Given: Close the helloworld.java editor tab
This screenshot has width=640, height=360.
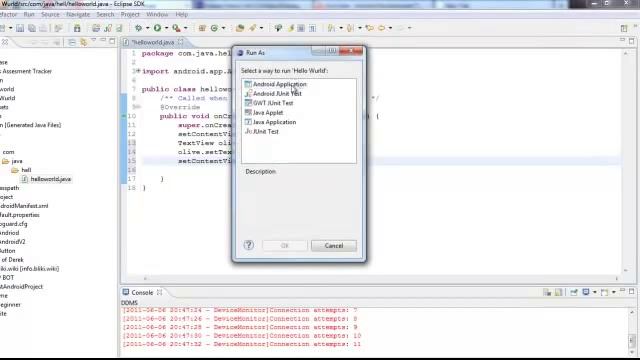Looking at the screenshot, I should (x=180, y=42).
